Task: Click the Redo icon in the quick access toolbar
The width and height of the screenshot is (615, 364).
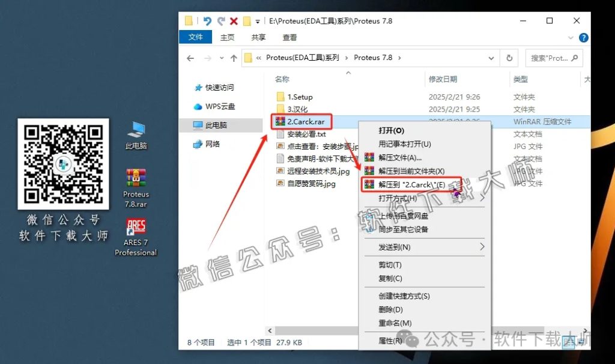Action: 220,20
